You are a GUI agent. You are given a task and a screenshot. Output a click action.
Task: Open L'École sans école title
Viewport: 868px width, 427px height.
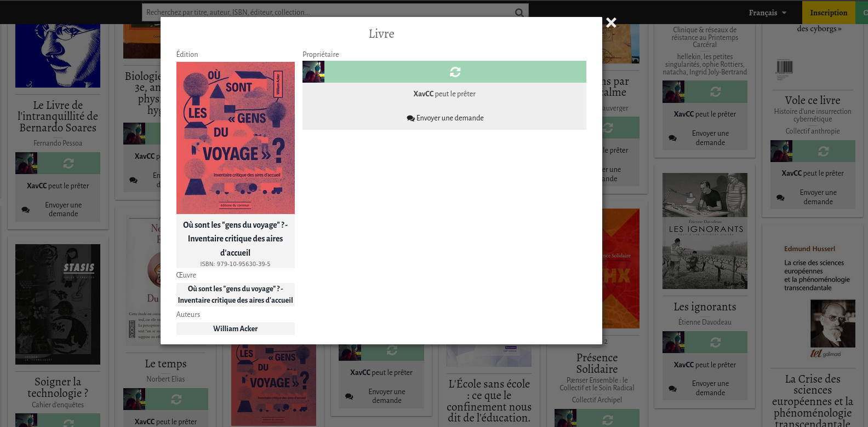489,401
